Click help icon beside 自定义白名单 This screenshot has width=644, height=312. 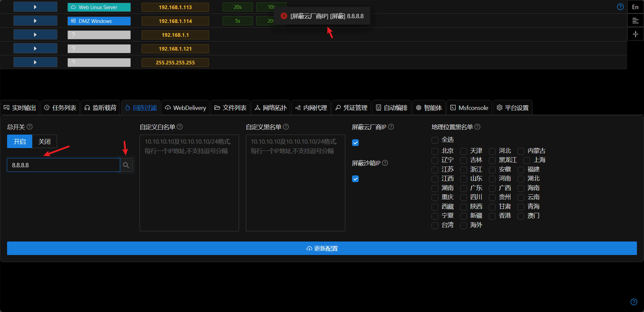[x=180, y=127]
